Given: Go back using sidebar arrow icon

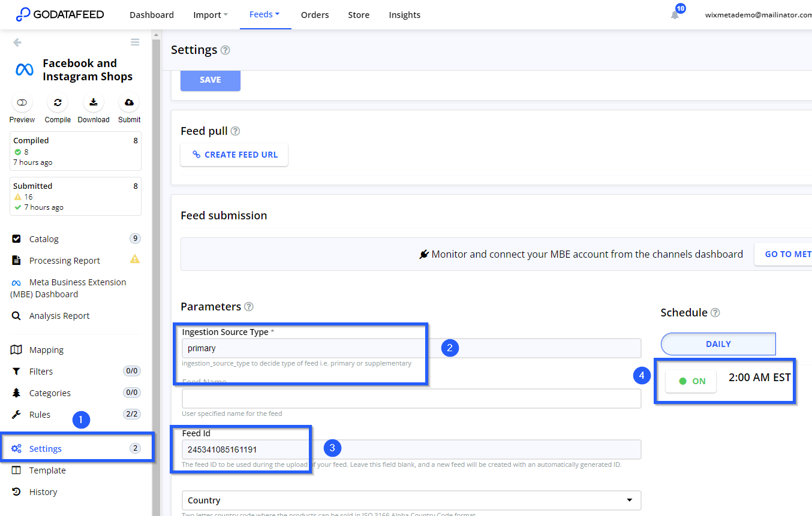Looking at the screenshot, I should 17,42.
